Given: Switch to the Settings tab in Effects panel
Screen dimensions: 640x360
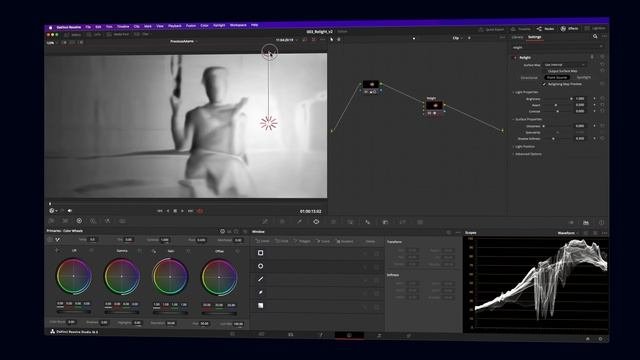Looking at the screenshot, I should [534, 37].
